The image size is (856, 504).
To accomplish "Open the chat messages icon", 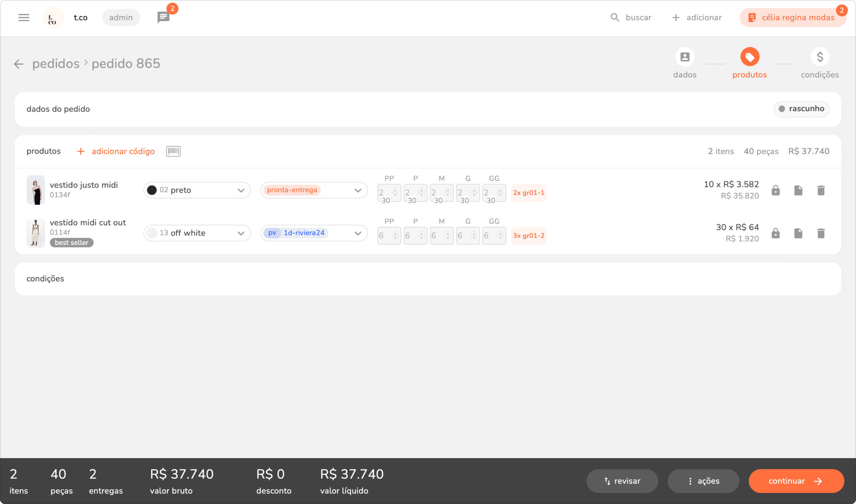I will point(163,17).
